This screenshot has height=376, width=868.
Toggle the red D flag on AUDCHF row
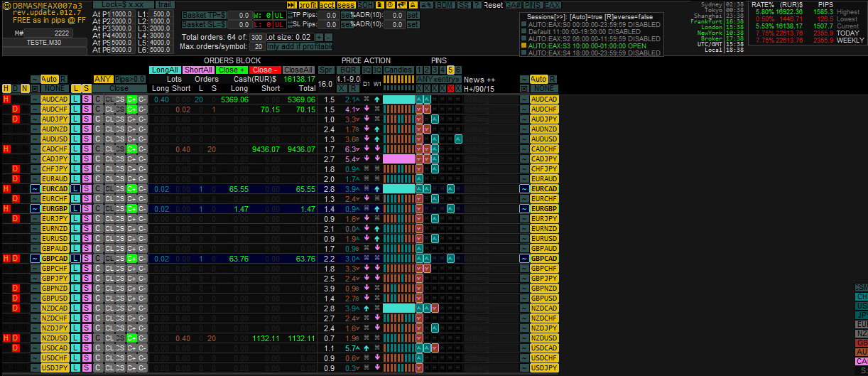click(16, 109)
